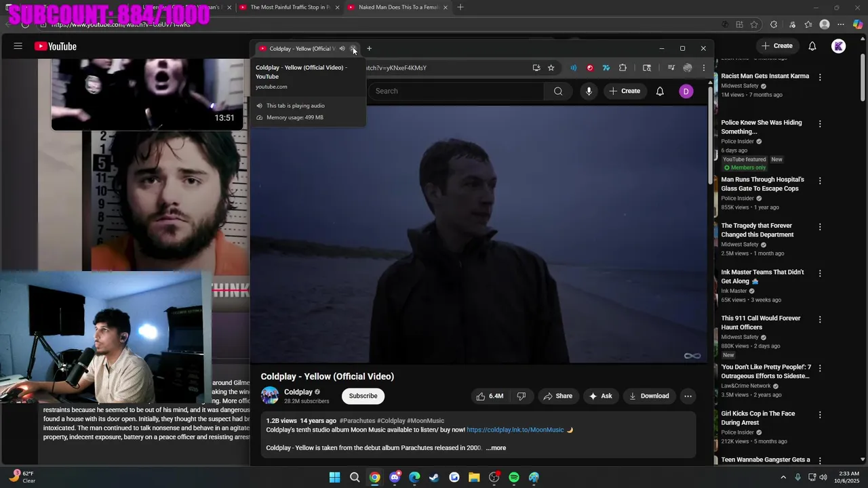
Task: Open a new tab in the back browser window
Action: pos(460,7)
